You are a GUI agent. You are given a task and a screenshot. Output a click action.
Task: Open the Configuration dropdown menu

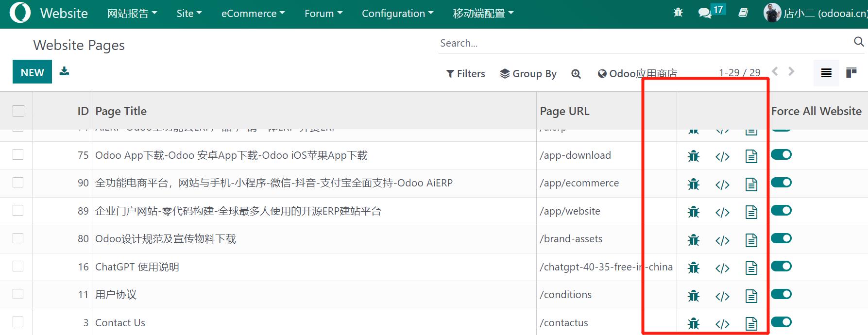pos(398,14)
